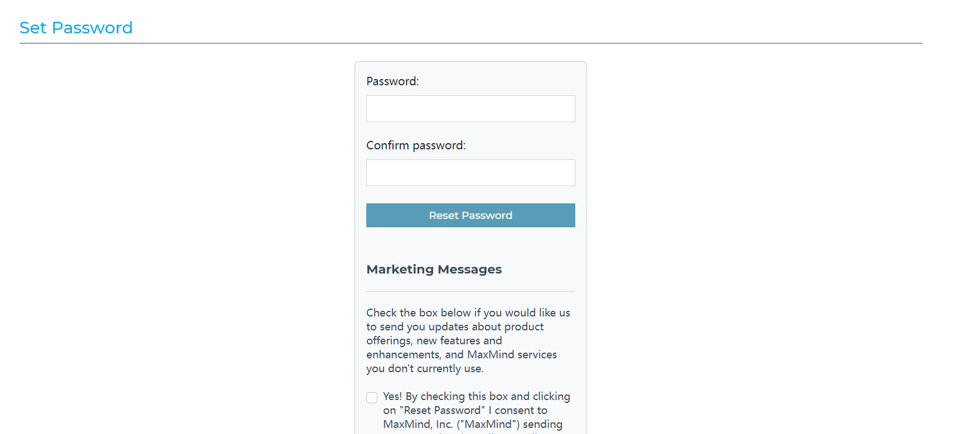Click "MaxMind services" in the marketing description
The width and height of the screenshot is (980, 434).
[512, 354]
